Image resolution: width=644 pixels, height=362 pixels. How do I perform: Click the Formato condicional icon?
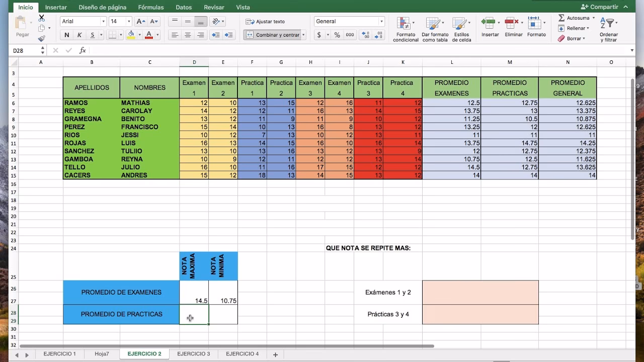click(405, 25)
